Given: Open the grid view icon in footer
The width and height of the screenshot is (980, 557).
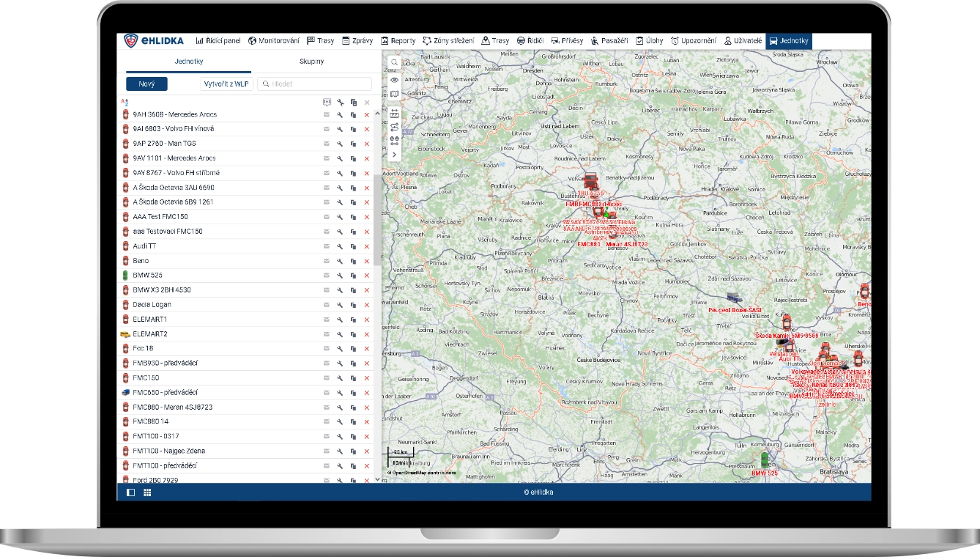Looking at the screenshot, I should tap(147, 493).
